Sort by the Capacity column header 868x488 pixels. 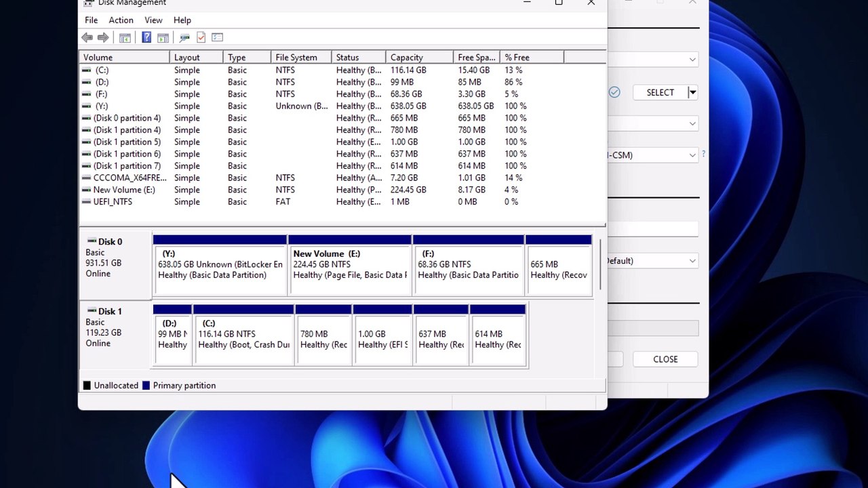coord(420,58)
